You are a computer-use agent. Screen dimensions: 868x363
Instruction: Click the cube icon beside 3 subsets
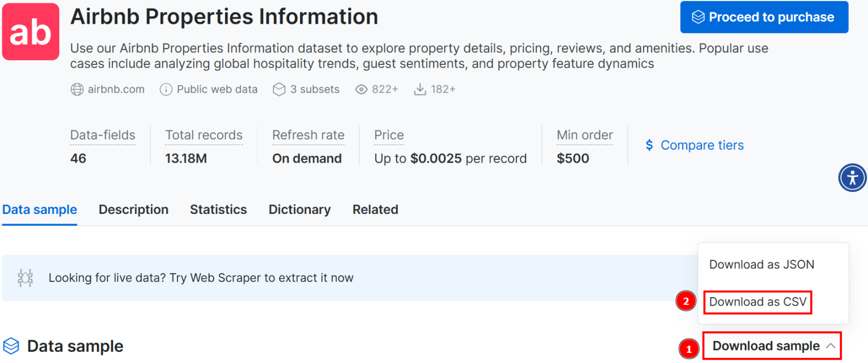pos(279,89)
